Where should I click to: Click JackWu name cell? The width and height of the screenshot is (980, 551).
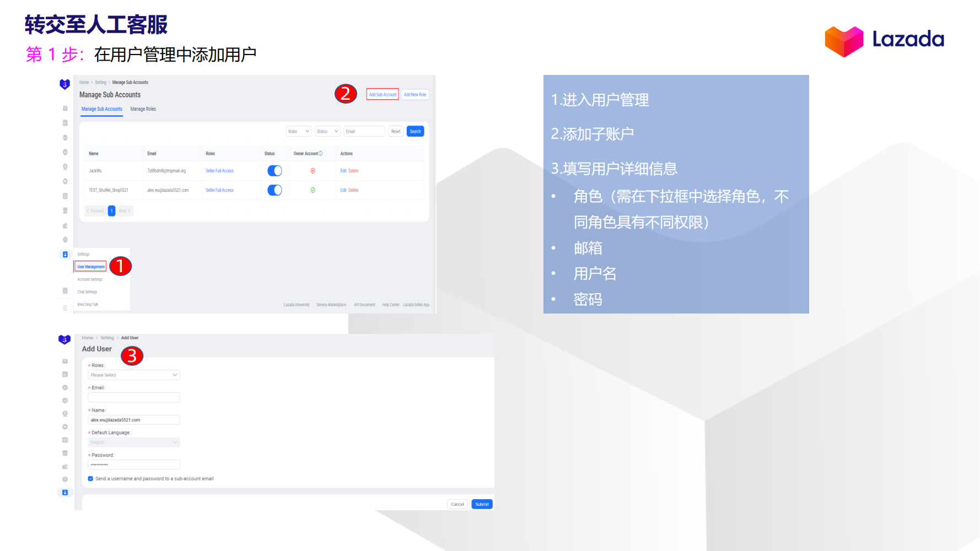coord(95,171)
